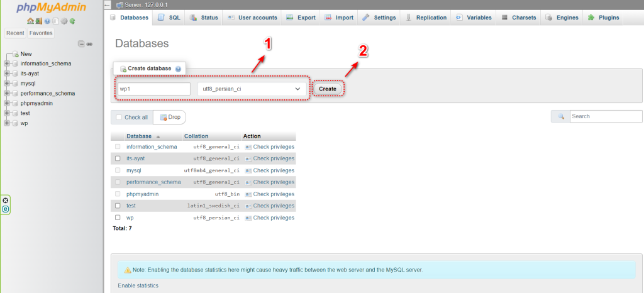644x293 pixels.
Task: Click the Drop button
Action: tap(170, 117)
